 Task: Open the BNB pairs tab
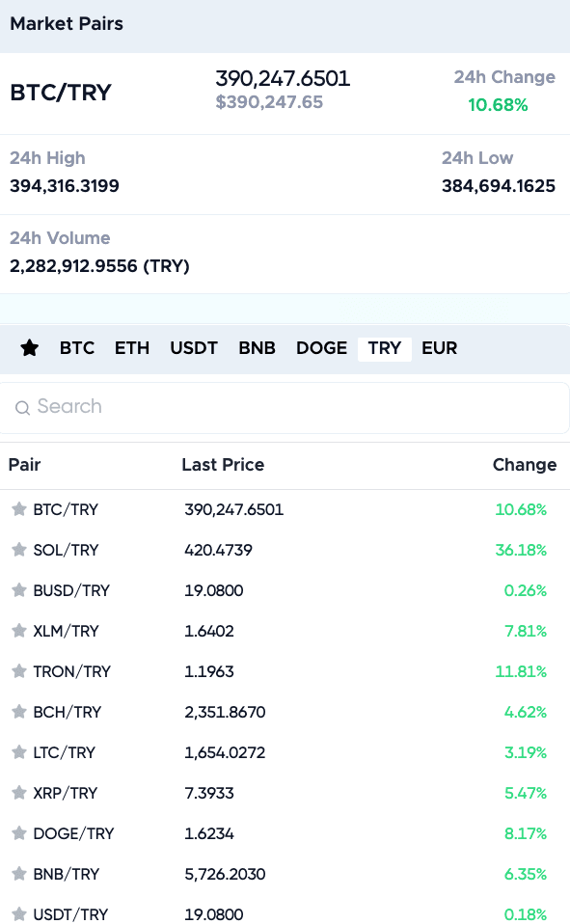pyautogui.click(x=257, y=348)
